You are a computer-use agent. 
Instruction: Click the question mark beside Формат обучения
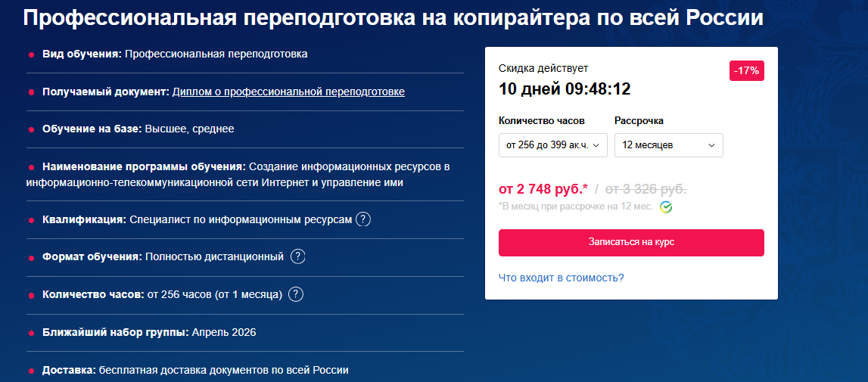(298, 256)
